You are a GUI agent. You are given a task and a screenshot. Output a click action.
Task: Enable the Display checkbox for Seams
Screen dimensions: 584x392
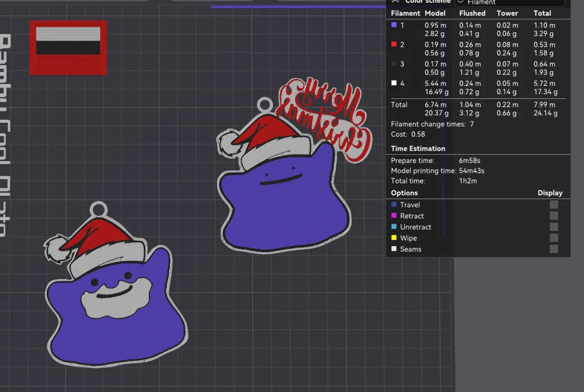click(x=553, y=249)
